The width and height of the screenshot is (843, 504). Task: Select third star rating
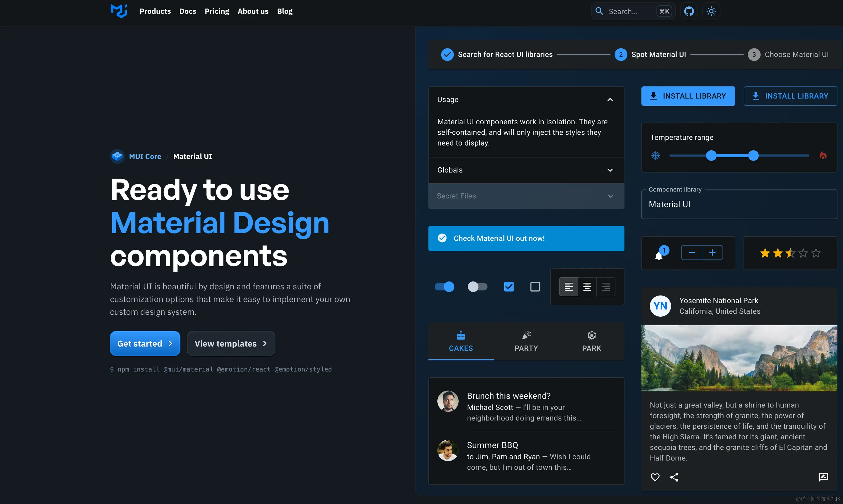click(790, 253)
